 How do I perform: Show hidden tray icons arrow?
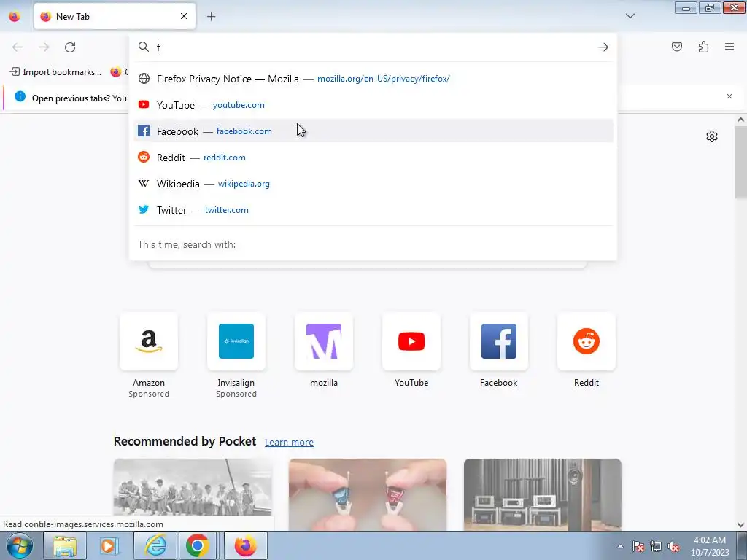pyautogui.click(x=620, y=546)
